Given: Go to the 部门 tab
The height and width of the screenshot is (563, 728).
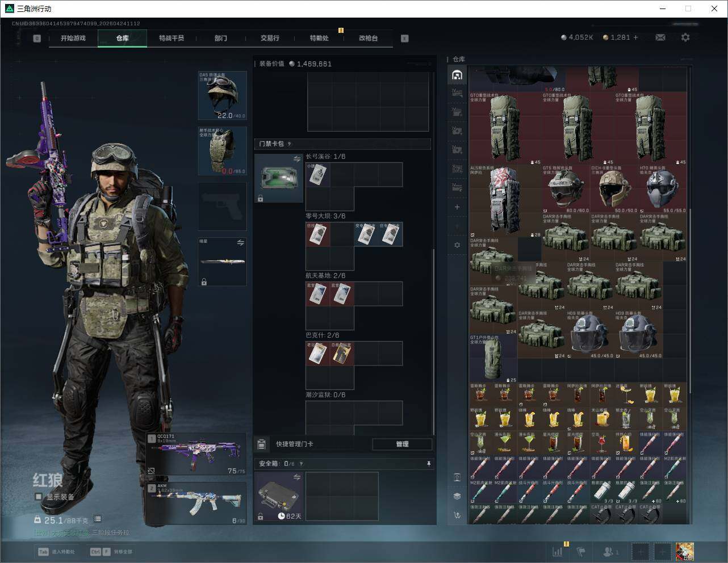Looking at the screenshot, I should point(220,38).
